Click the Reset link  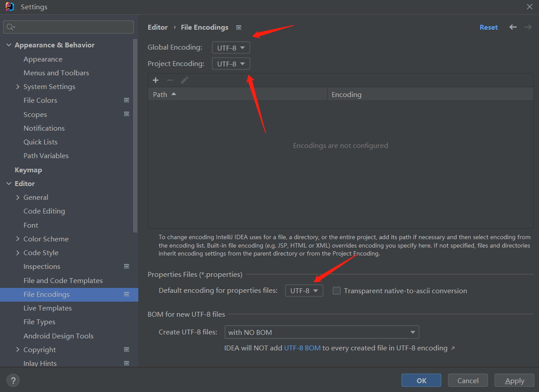[488, 27]
